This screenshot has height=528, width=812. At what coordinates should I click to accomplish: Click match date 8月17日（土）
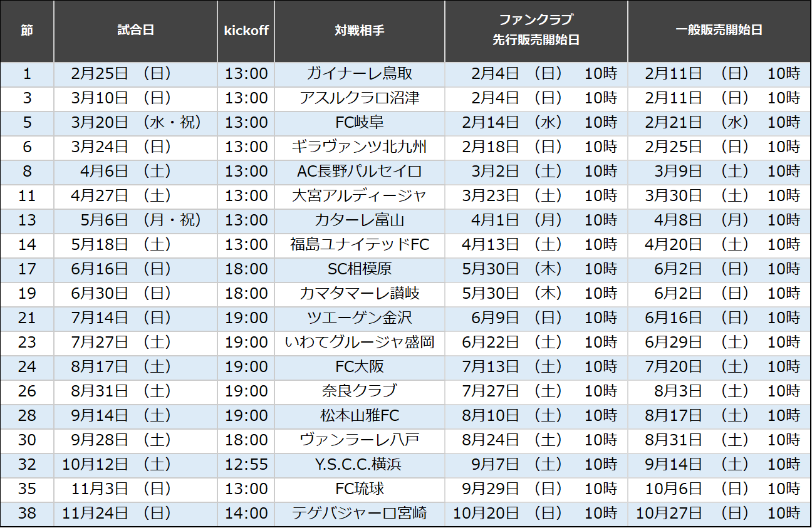tap(122, 367)
